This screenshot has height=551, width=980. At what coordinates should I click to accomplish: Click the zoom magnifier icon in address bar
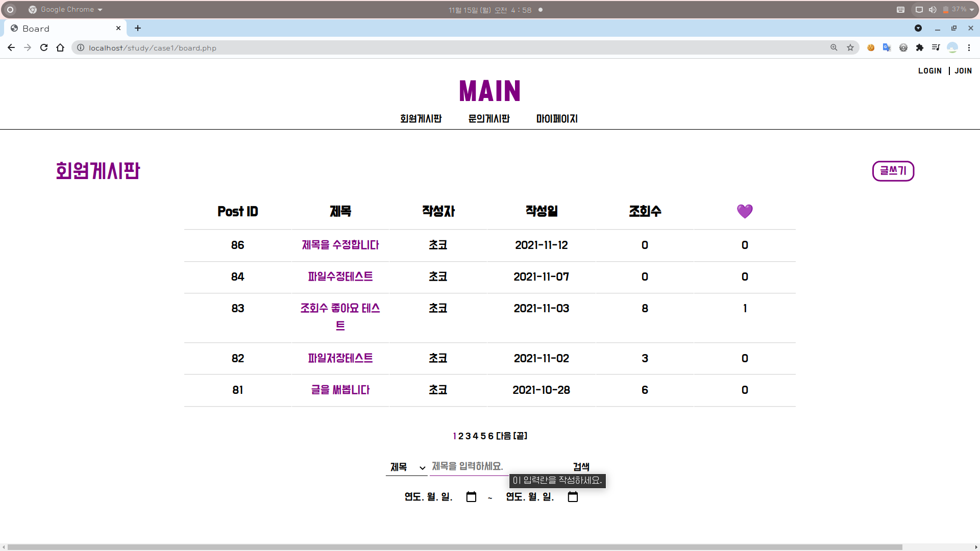[834, 47]
